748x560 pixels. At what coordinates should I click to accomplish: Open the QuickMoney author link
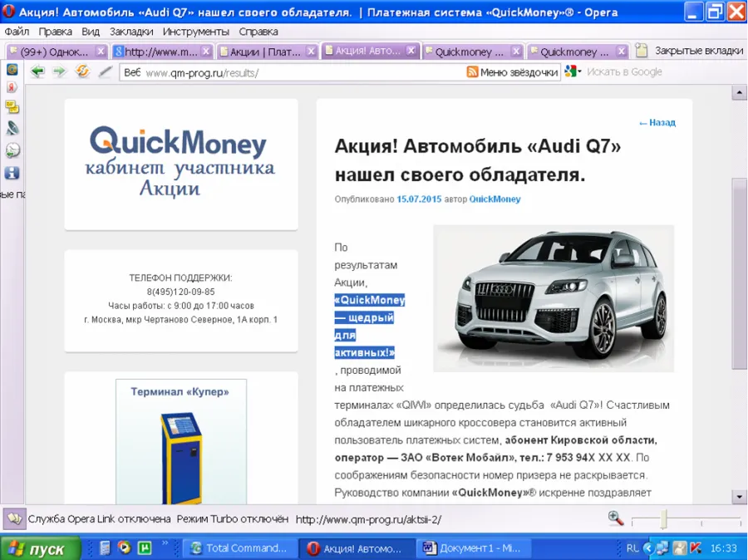495,199
